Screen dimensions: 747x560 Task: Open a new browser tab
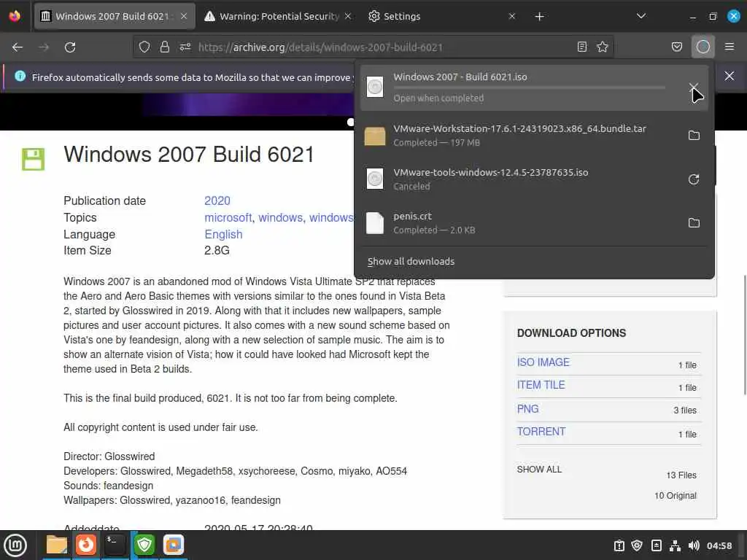coord(539,17)
